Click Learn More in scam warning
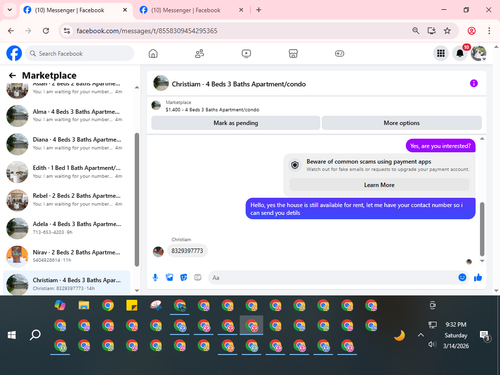Image resolution: width=500 pixels, height=375 pixels. coord(379,185)
